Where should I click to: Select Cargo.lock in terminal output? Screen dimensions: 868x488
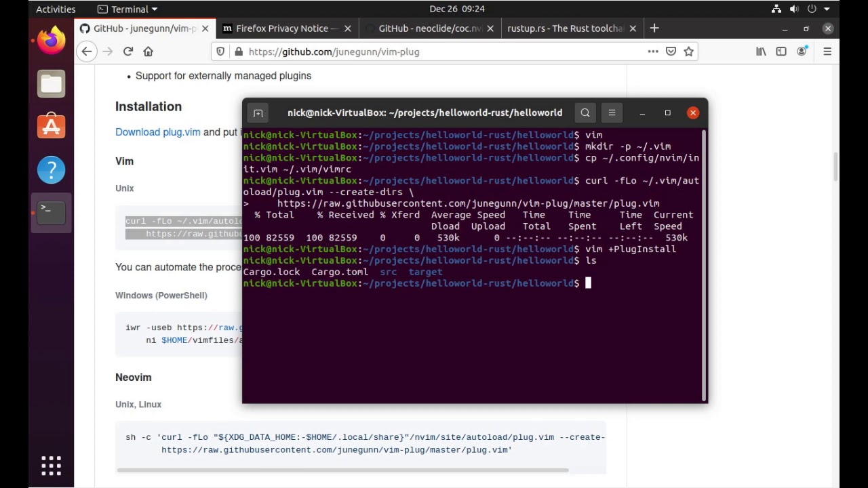pos(271,272)
